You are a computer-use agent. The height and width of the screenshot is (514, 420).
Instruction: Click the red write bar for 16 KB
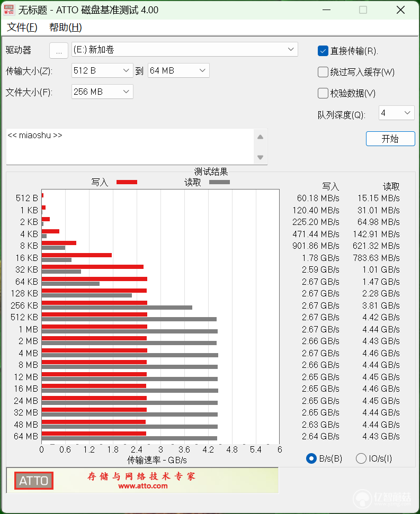point(77,255)
